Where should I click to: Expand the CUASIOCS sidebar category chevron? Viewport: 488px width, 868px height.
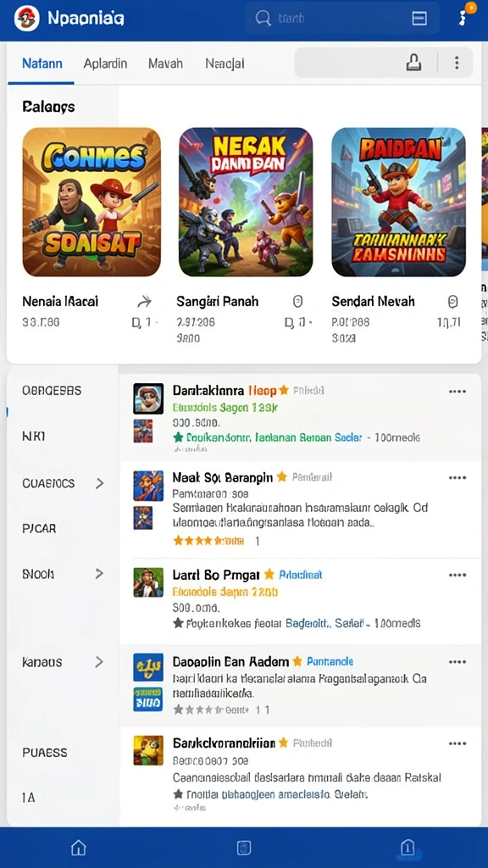click(100, 483)
